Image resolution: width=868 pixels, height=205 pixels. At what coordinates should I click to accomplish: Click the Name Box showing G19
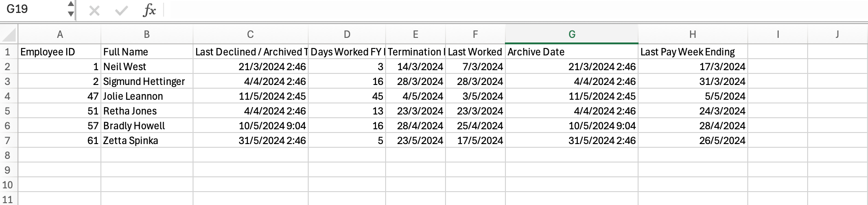[x=32, y=9]
